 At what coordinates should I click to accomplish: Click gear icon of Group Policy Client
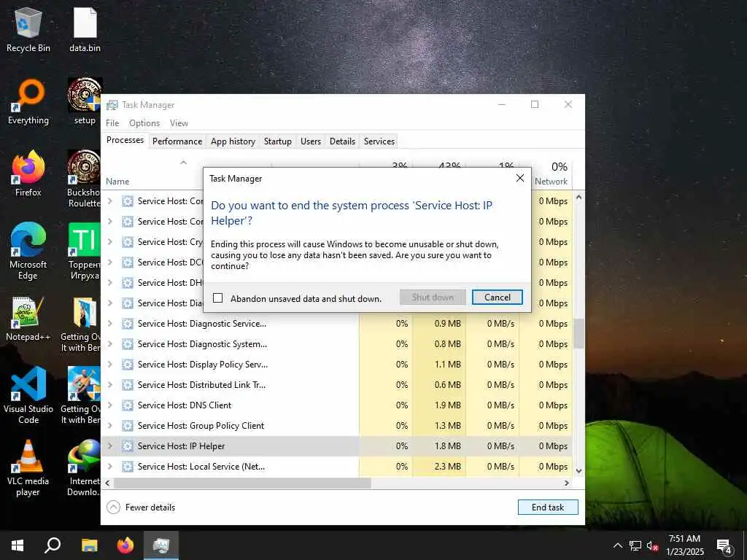pyautogui.click(x=127, y=425)
